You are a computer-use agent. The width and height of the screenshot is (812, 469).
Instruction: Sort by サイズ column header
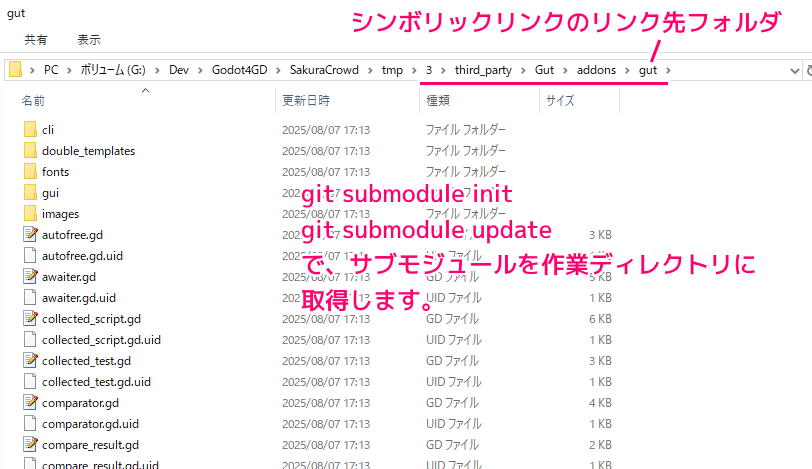click(560, 101)
